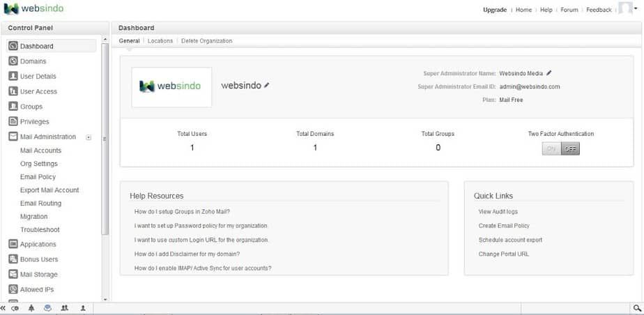This screenshot has width=644, height=315.
Task: Set Two Factor Authentication to OFF
Action: 570,148
